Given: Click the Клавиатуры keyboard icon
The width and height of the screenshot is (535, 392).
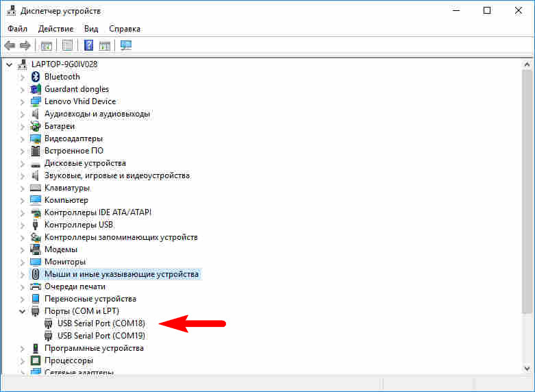Looking at the screenshot, I should coord(36,188).
